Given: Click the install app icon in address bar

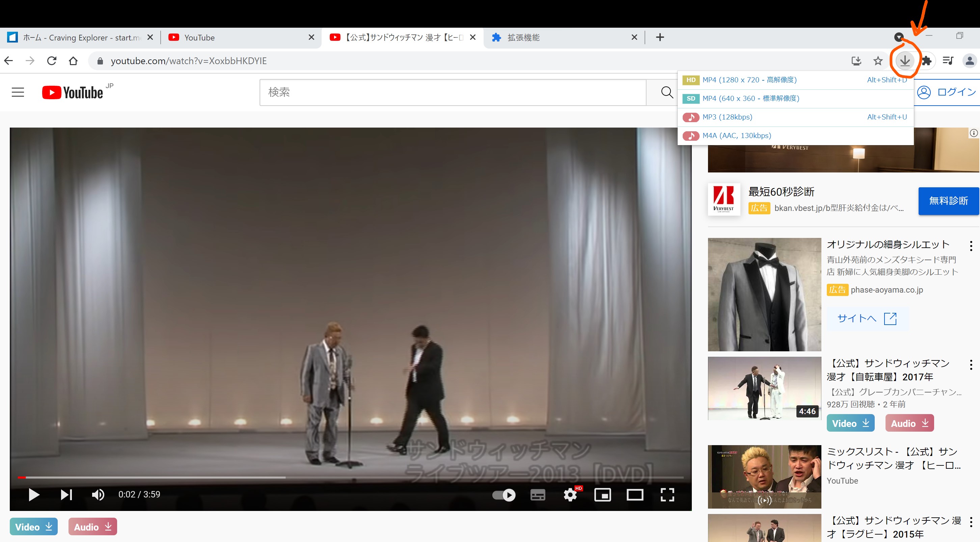Looking at the screenshot, I should [856, 61].
